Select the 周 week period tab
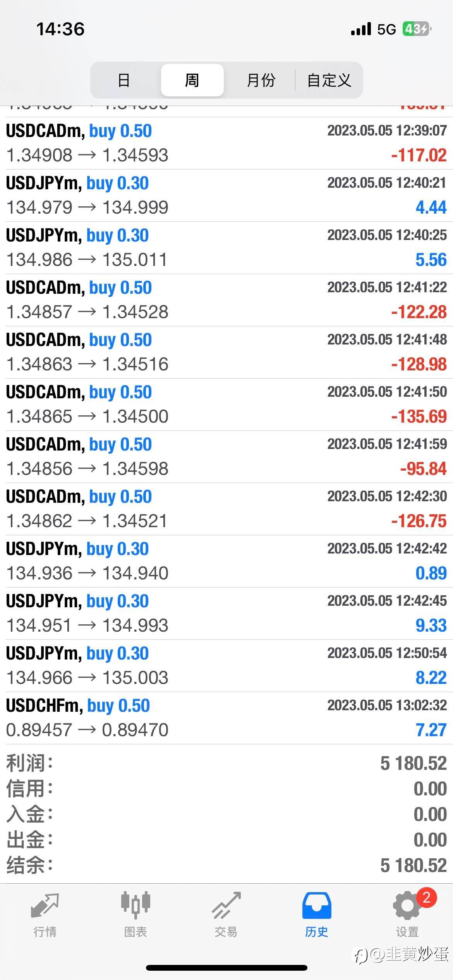 click(x=192, y=80)
